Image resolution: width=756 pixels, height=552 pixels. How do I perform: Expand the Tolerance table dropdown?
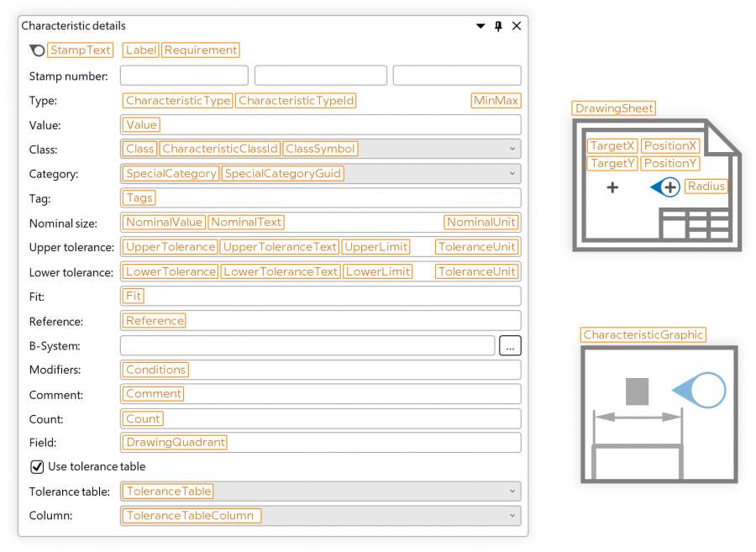321,492
